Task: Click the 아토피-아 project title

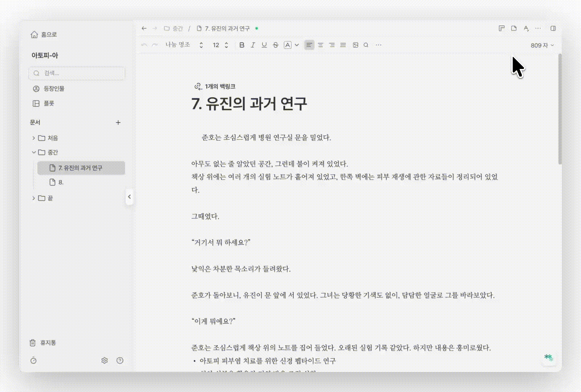Action: click(x=45, y=56)
